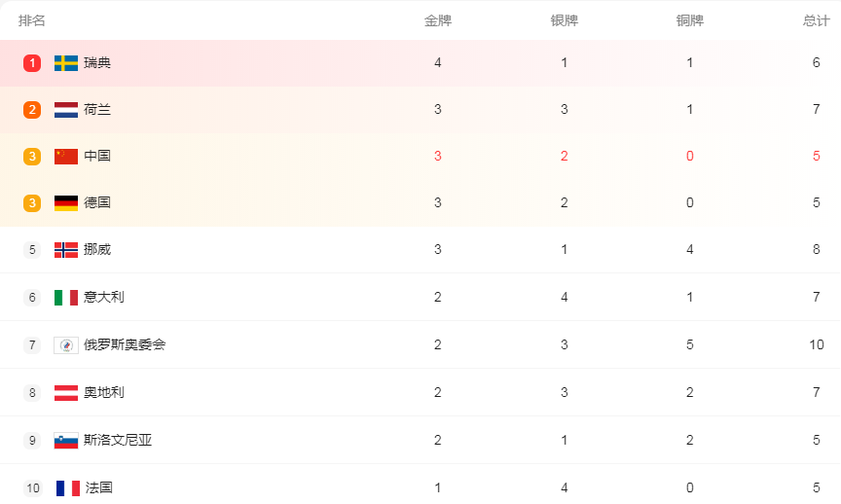
Task: Select the China flag icon
Action: pyautogui.click(x=66, y=156)
